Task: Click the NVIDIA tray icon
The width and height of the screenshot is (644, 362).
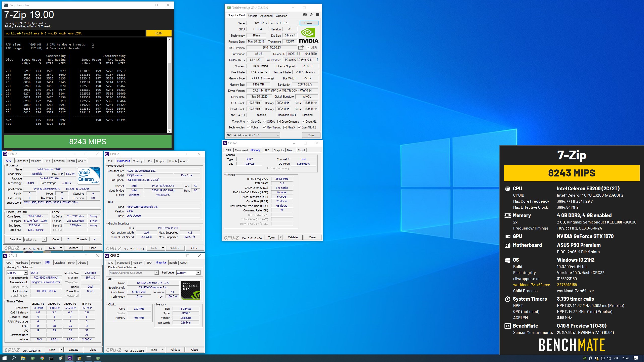Action: [585, 358]
